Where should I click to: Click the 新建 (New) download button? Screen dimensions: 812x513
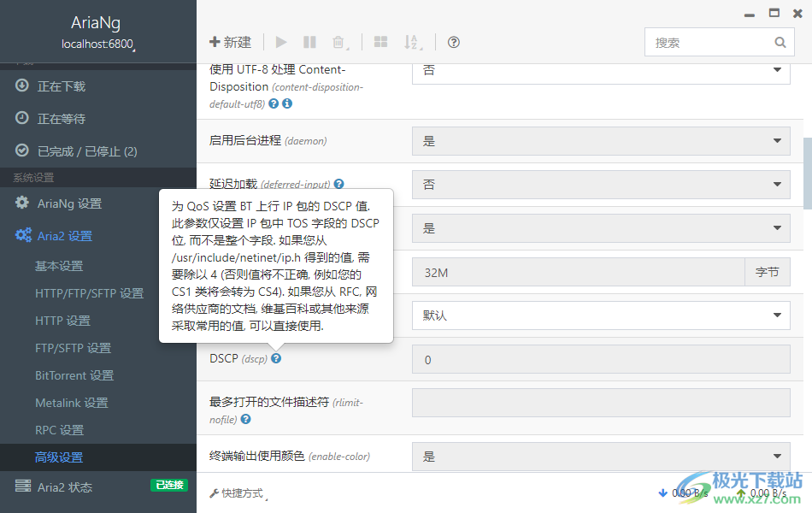click(x=230, y=42)
